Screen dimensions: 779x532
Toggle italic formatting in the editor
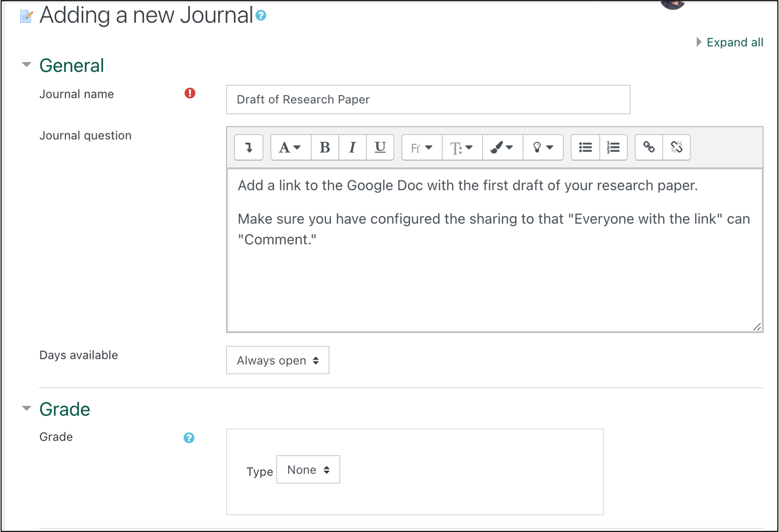coord(352,147)
